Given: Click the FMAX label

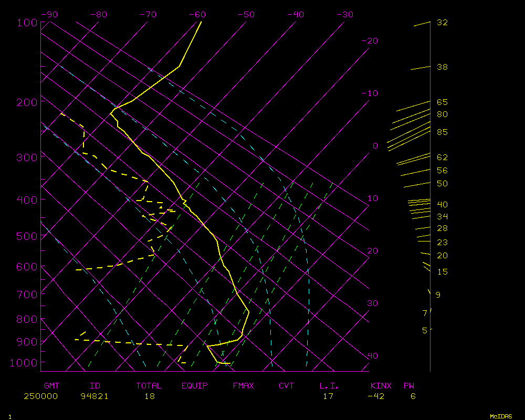Looking at the screenshot, I should click(243, 386).
